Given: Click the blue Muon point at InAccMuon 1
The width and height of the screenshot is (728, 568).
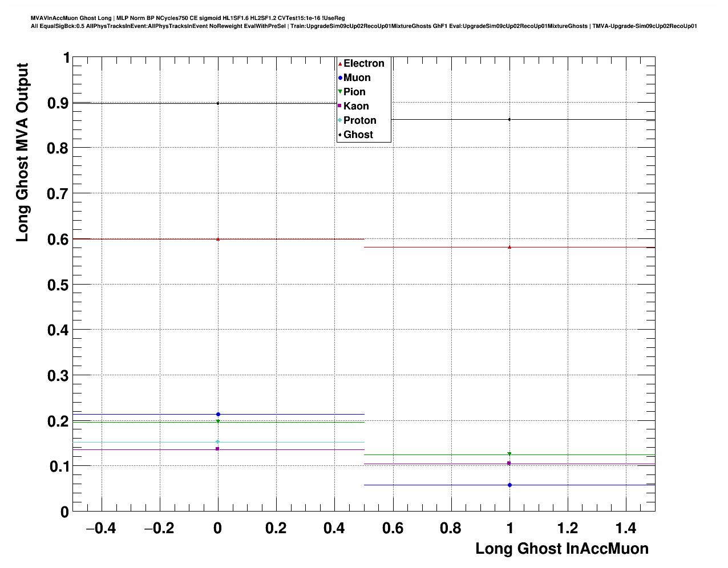Looking at the screenshot, I should pos(509,485).
